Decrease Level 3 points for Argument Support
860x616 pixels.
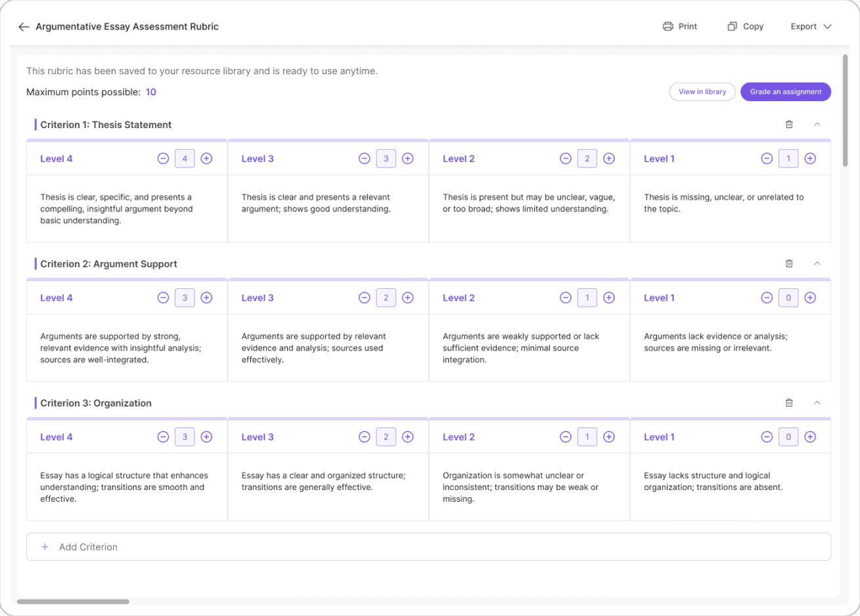[x=364, y=297]
